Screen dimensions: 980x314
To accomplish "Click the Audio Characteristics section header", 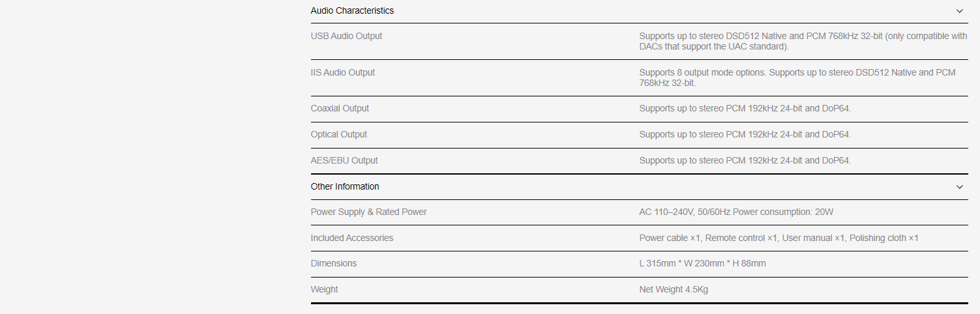I will coord(352,10).
